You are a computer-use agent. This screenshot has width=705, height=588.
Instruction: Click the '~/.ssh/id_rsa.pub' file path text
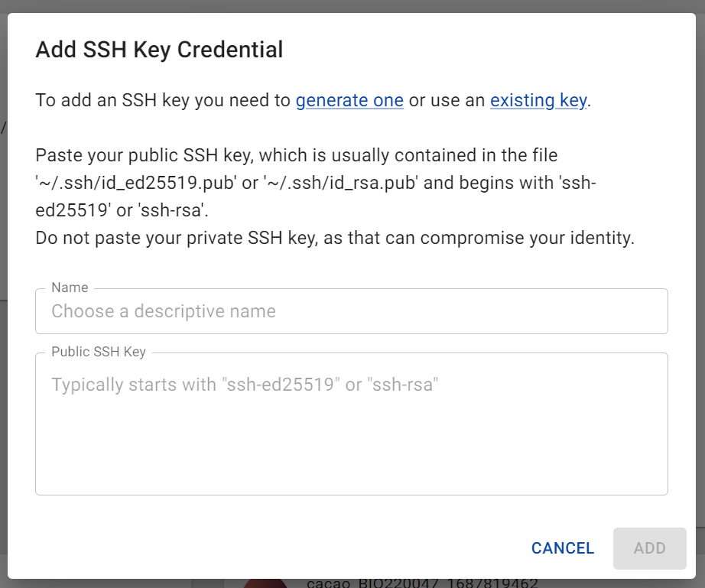pyautogui.click(x=341, y=183)
